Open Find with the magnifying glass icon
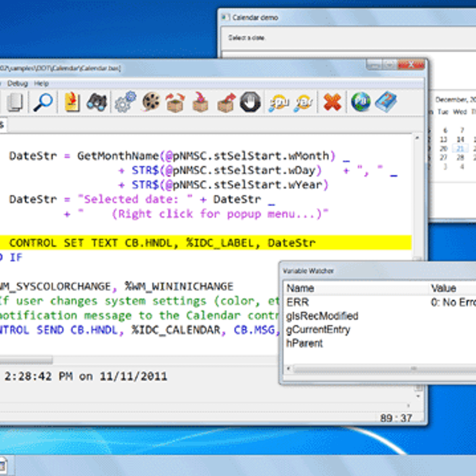476x476 pixels. (x=43, y=102)
